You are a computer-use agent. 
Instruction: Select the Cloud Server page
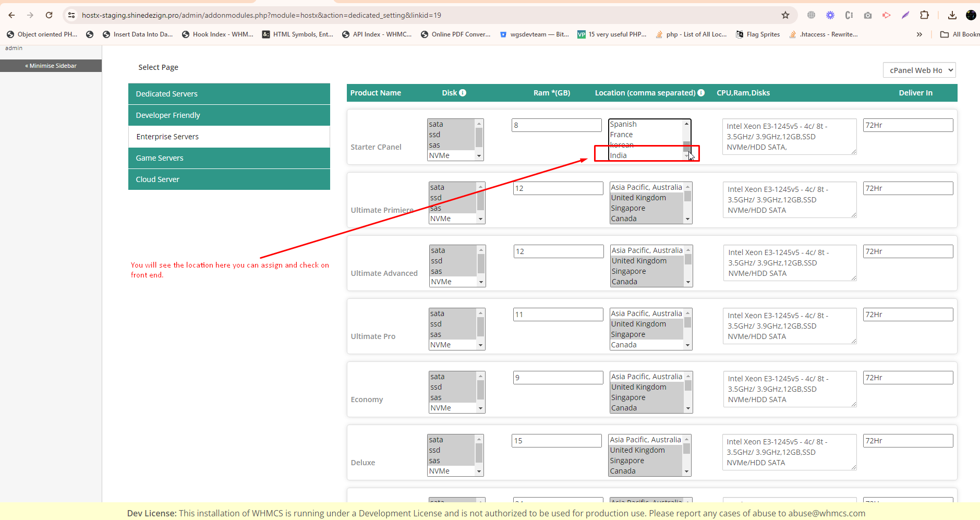[229, 179]
